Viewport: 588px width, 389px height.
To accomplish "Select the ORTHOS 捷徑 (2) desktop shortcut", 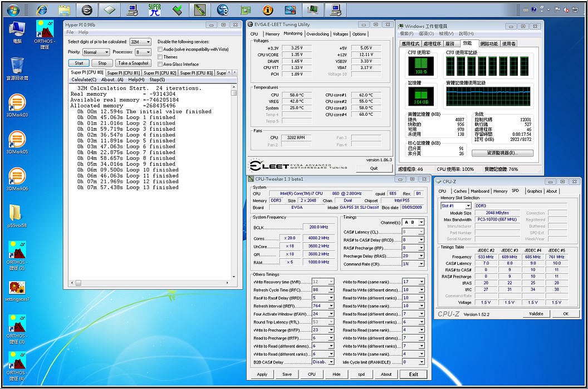I will [17, 255].
